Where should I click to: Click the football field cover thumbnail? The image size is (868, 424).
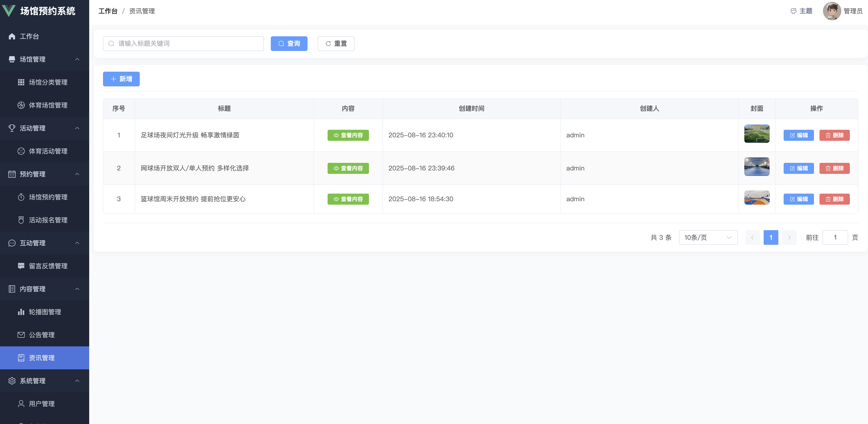pyautogui.click(x=757, y=134)
